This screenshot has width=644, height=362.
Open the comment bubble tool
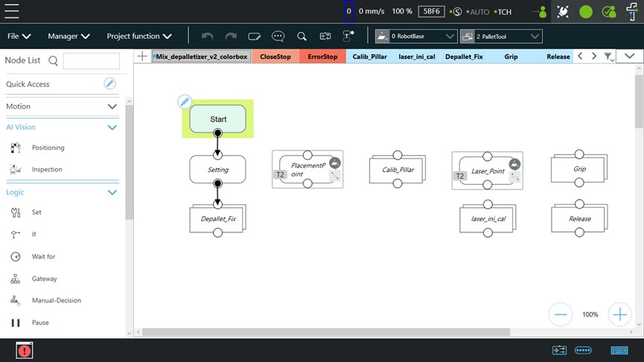pos(278,36)
